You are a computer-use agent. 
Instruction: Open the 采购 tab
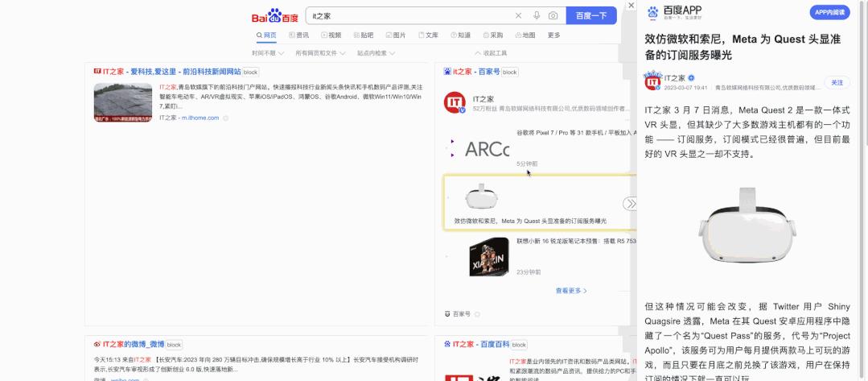(492, 35)
